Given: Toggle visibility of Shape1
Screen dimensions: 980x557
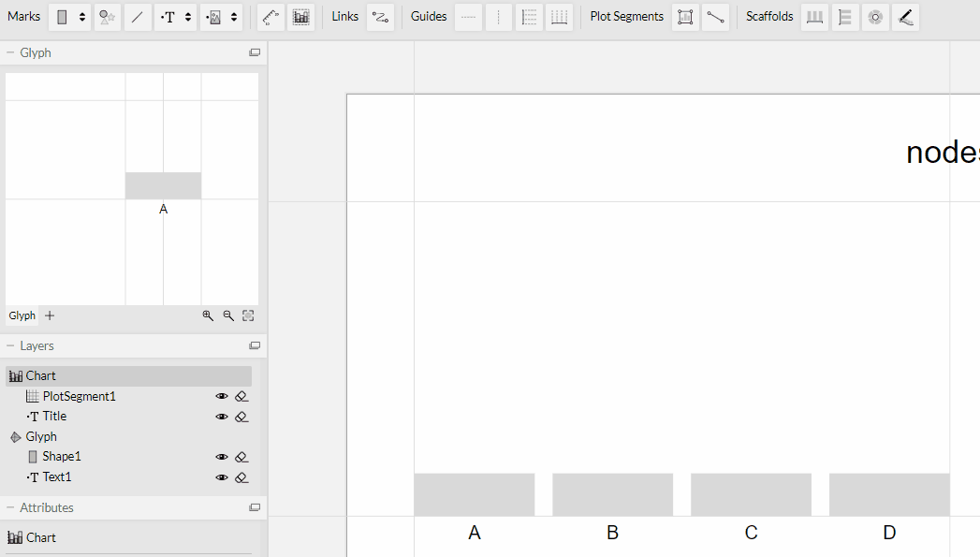Looking at the screenshot, I should click(222, 457).
